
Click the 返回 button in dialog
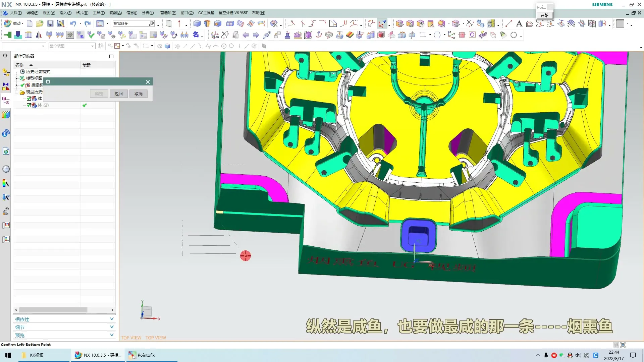118,94
